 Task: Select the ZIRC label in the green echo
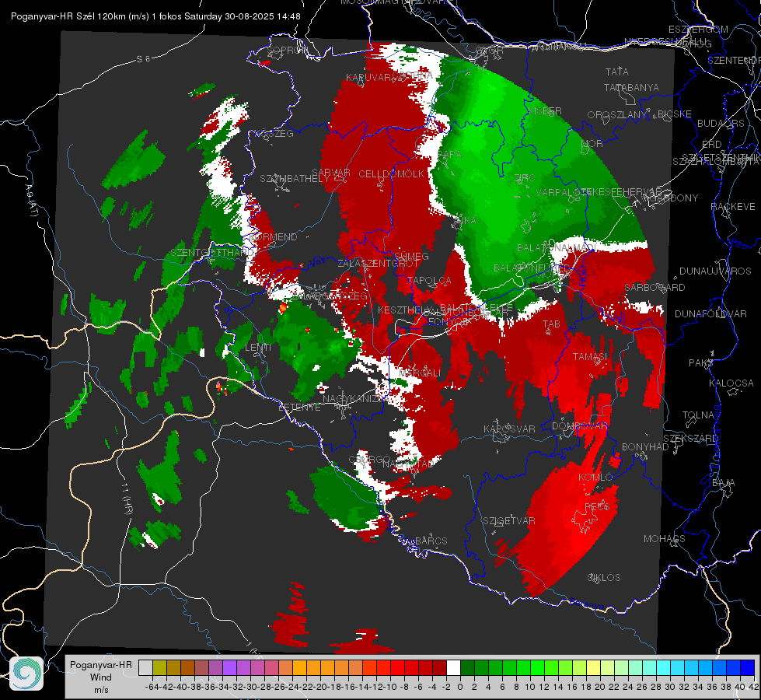click(x=525, y=178)
